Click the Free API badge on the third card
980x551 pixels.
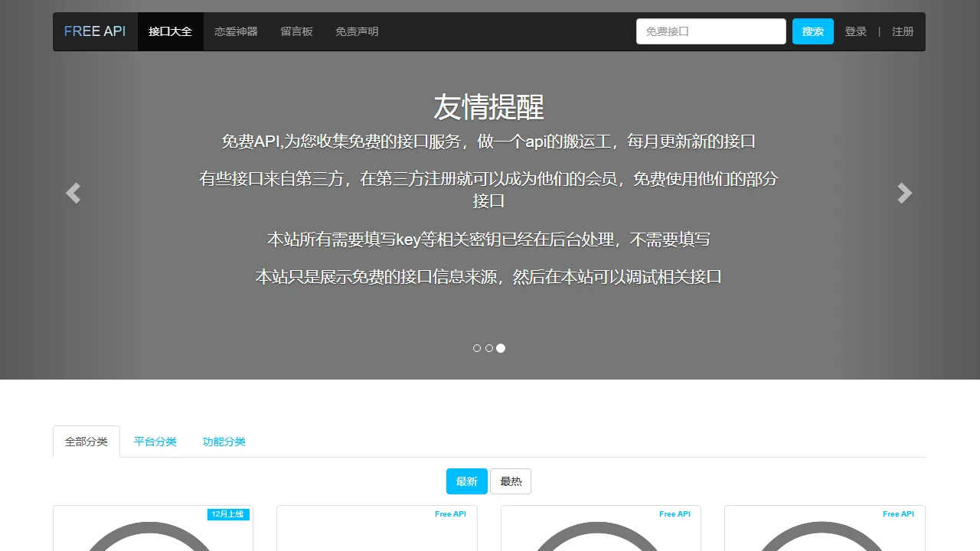pos(675,514)
